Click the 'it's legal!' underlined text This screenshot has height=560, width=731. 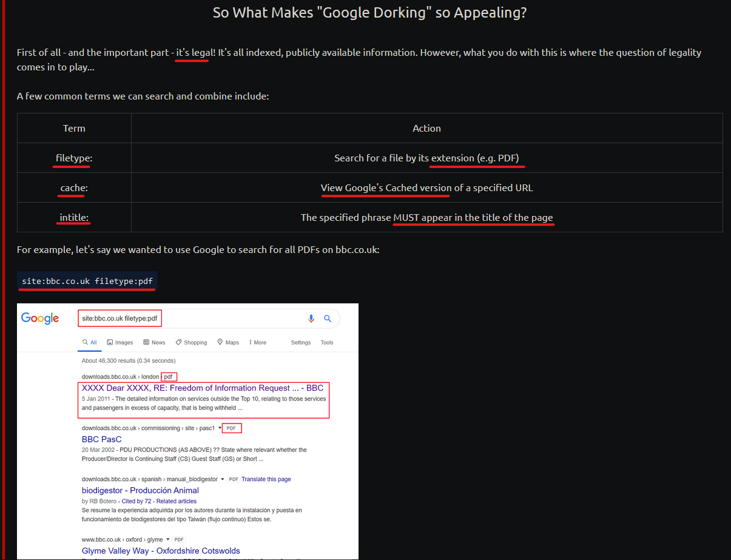(x=195, y=52)
